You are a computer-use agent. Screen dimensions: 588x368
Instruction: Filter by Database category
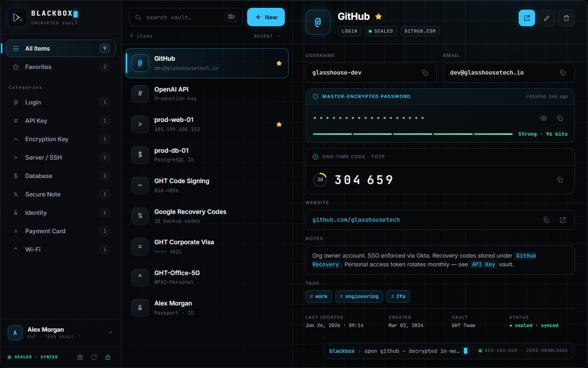click(x=61, y=176)
